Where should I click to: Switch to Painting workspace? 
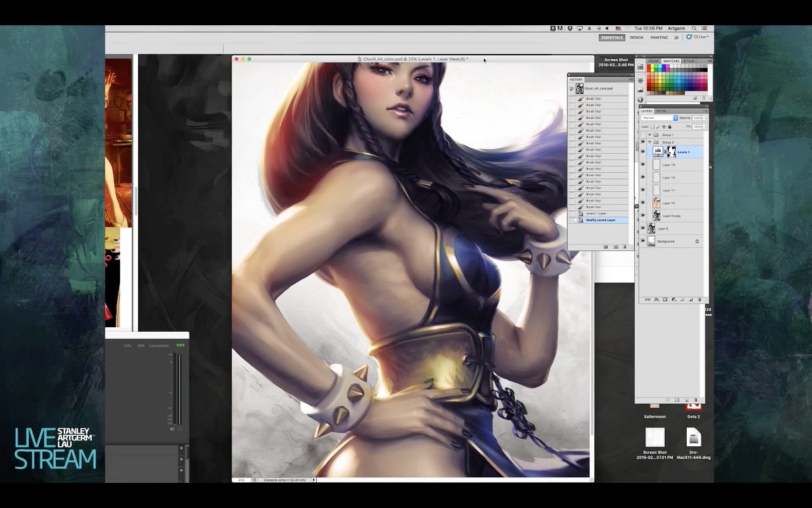(659, 38)
